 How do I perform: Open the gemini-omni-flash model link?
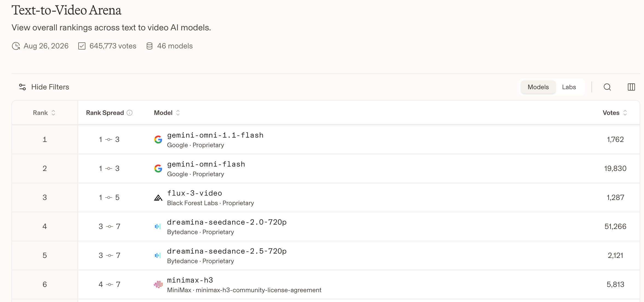coord(206,164)
